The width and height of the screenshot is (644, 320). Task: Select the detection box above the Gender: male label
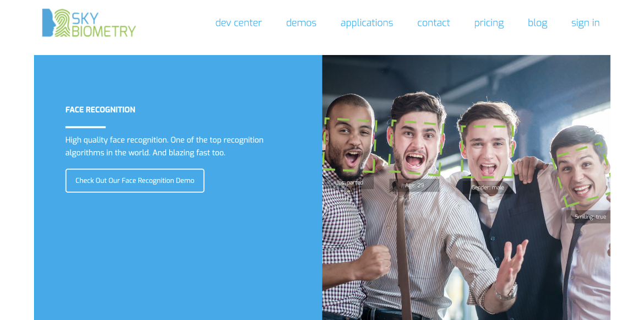[x=487, y=151]
